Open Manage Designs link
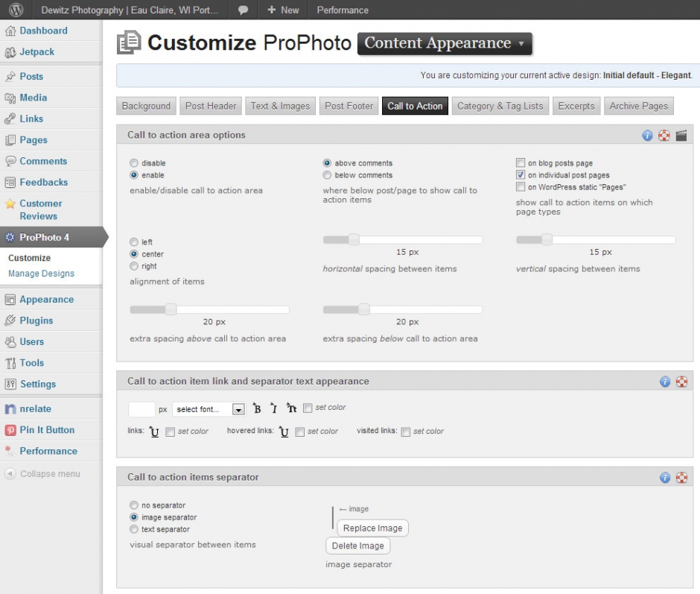This screenshot has height=594, width=700. point(41,274)
